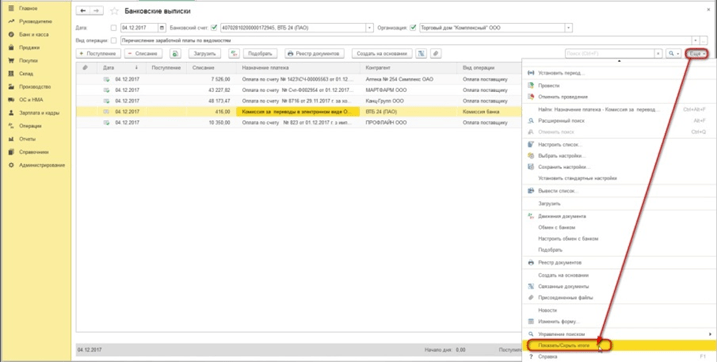Expand the Вид операции dropdown
Screen dimensions: 717x362
click(x=696, y=40)
